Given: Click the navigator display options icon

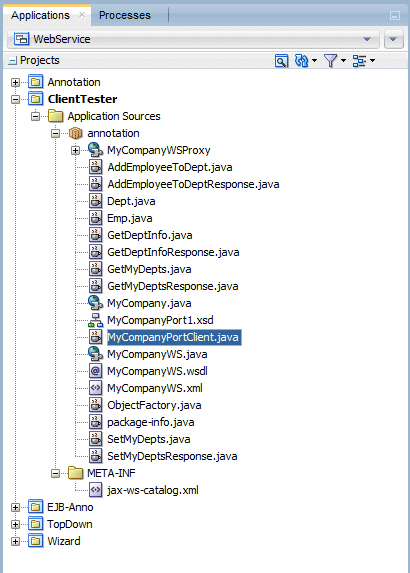Looking at the screenshot, I should (359, 61).
